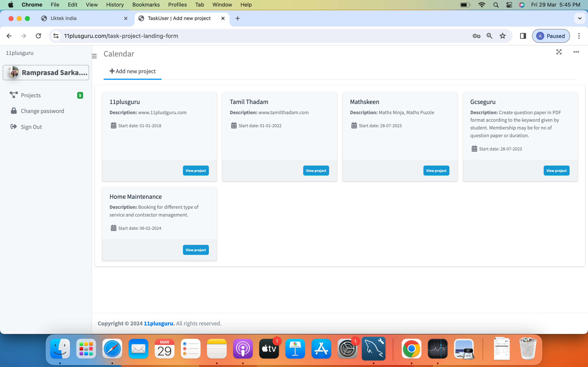Click the Sign Out arrow icon
The image size is (588, 367).
pyautogui.click(x=14, y=126)
